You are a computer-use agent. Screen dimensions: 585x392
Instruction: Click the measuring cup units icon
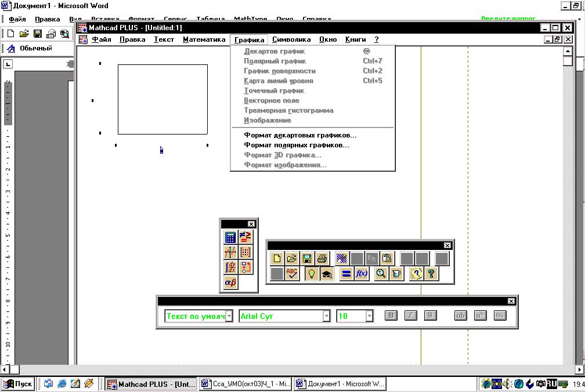[396, 274]
